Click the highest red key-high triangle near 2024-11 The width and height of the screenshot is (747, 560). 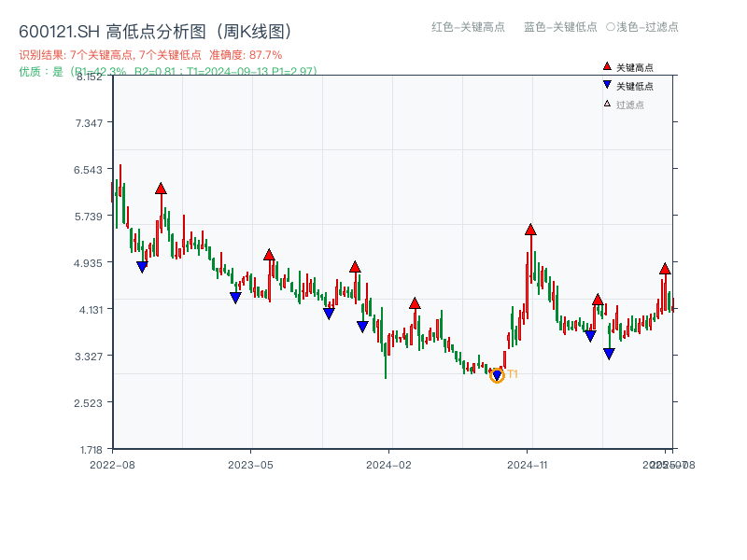[x=530, y=229]
